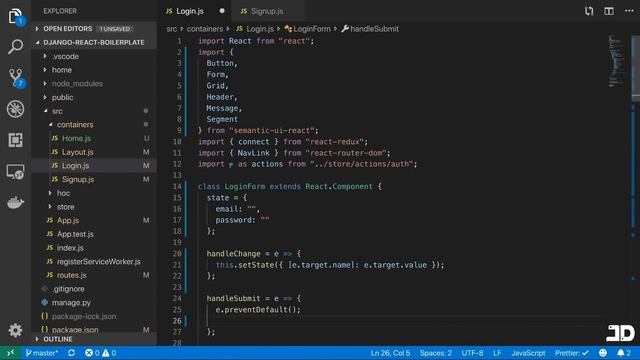
Task: Expand the home folder
Action: point(45,70)
